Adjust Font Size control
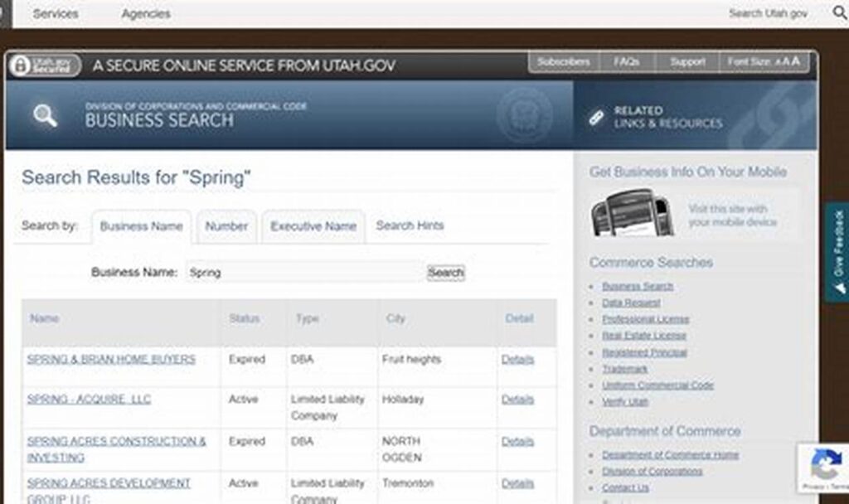The height and width of the screenshot is (504, 849). tap(764, 61)
